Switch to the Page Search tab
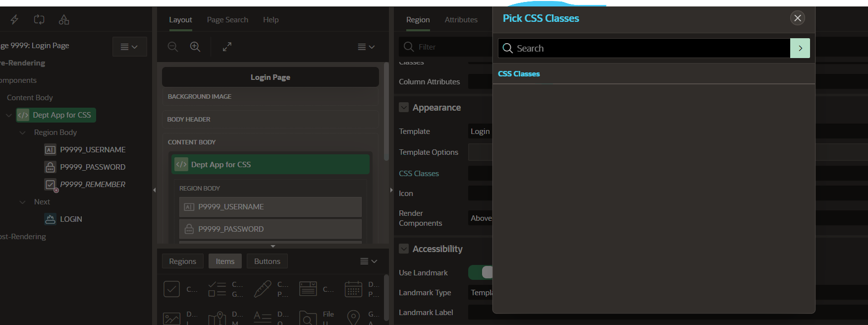 pyautogui.click(x=227, y=20)
